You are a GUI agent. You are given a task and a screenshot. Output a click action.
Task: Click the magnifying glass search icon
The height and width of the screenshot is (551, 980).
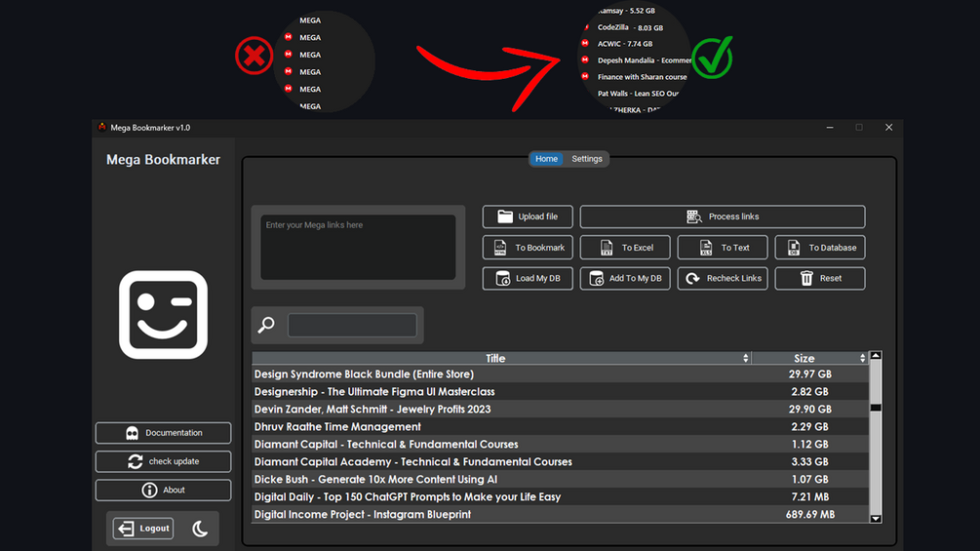point(266,325)
